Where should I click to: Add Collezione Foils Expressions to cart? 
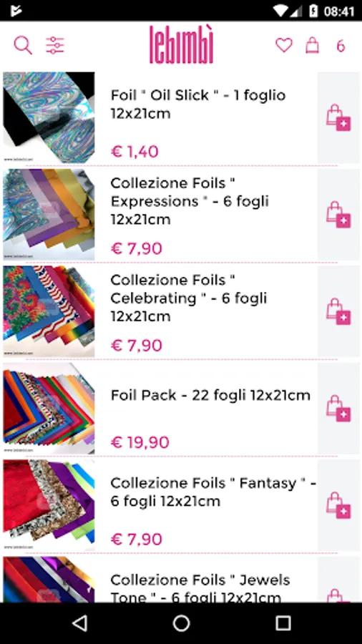coord(338,215)
